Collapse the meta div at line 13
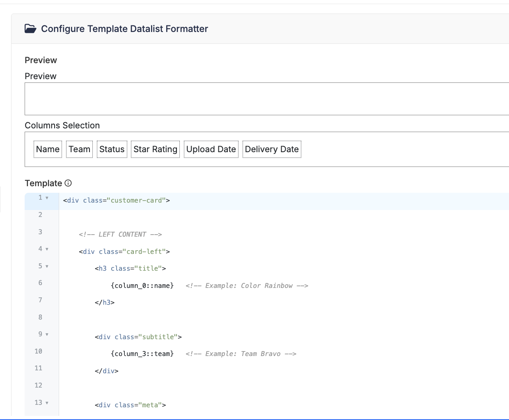 [47, 403]
